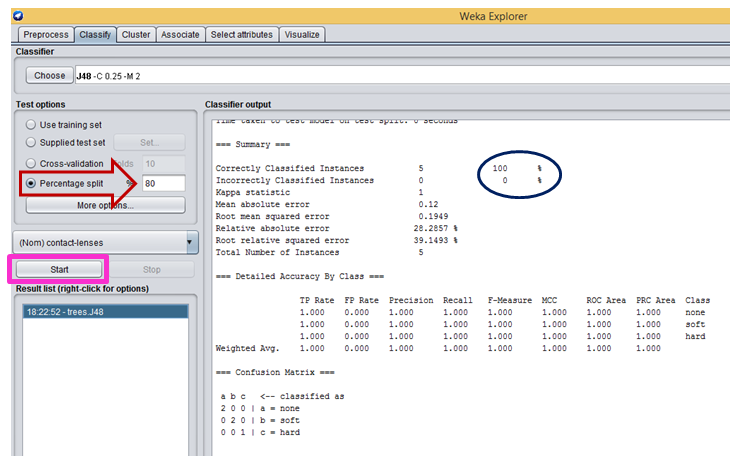The image size is (739, 468).
Task: Open the Preprocess tab
Action: tap(46, 35)
